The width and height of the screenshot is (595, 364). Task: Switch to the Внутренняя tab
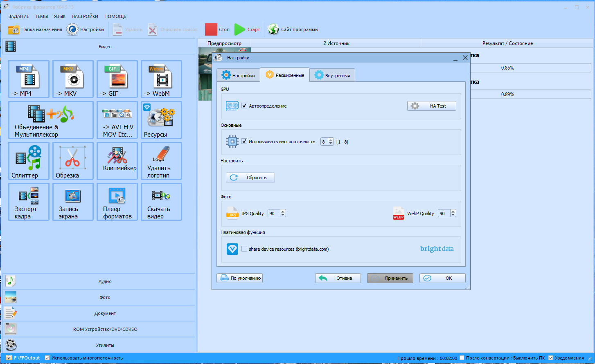tap(332, 75)
